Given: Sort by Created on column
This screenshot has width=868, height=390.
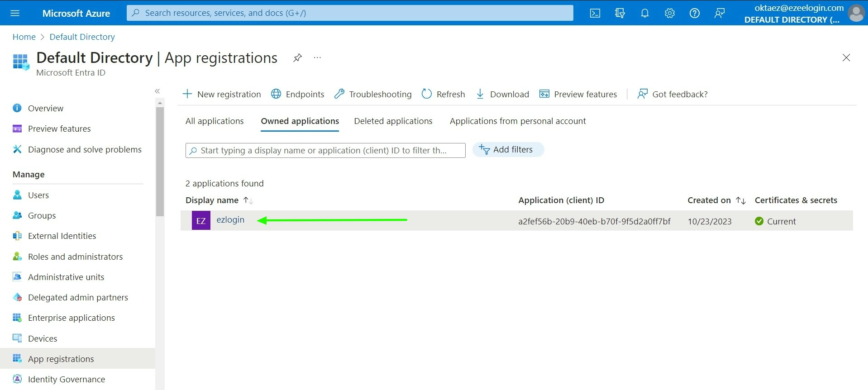Looking at the screenshot, I should pos(716,200).
